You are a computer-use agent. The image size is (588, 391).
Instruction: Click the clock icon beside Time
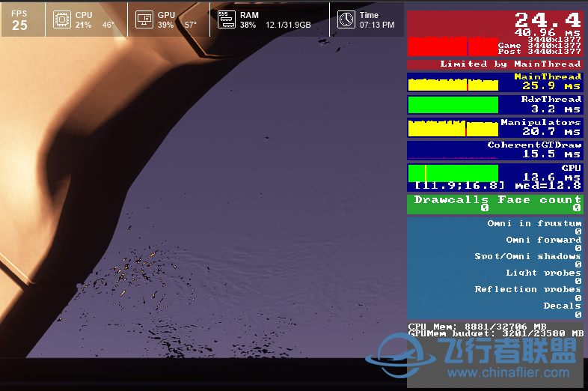coord(346,19)
